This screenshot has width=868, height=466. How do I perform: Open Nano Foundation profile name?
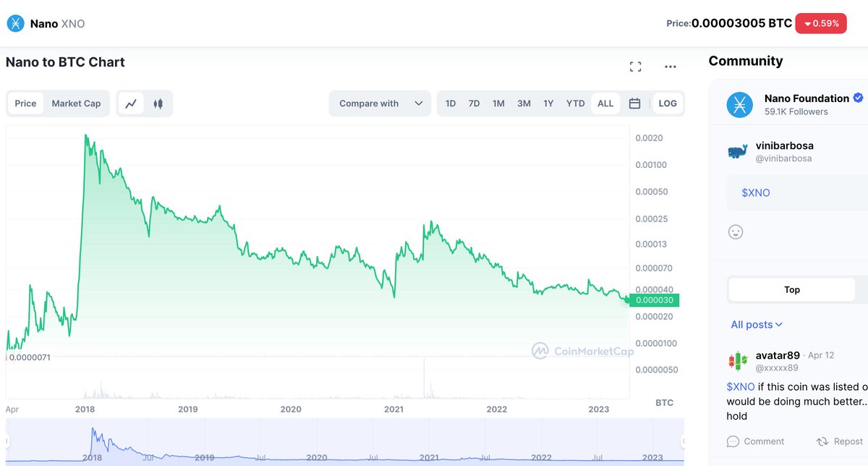(x=807, y=98)
